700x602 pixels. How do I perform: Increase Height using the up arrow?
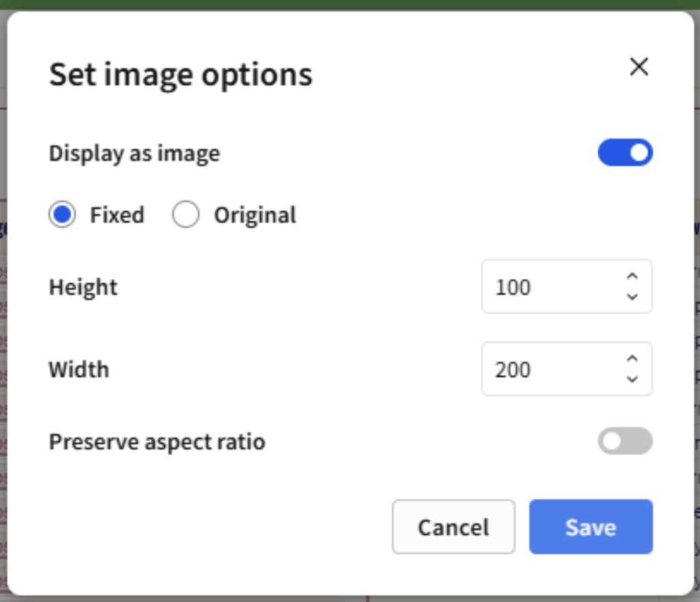click(x=632, y=277)
